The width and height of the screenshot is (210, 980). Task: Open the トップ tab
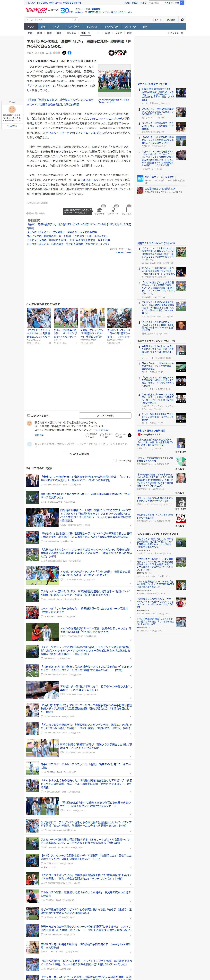coord(31,27)
